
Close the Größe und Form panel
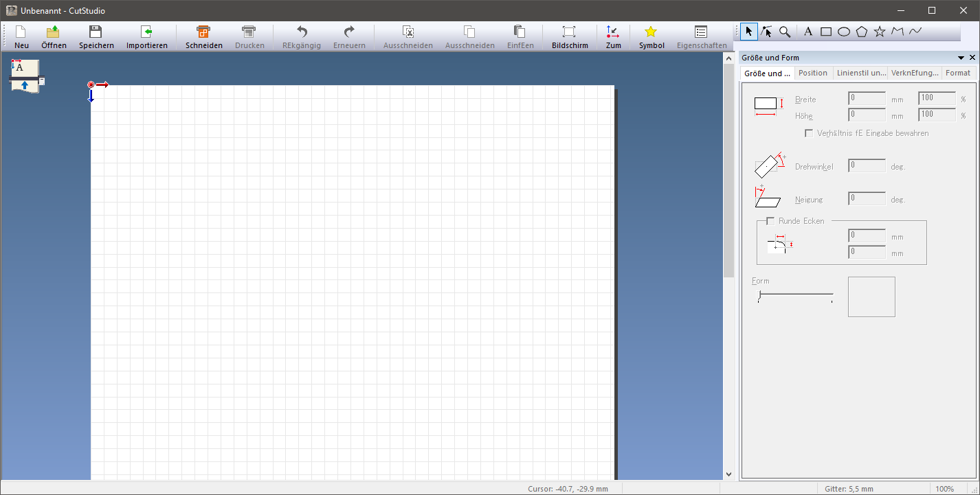click(x=972, y=58)
